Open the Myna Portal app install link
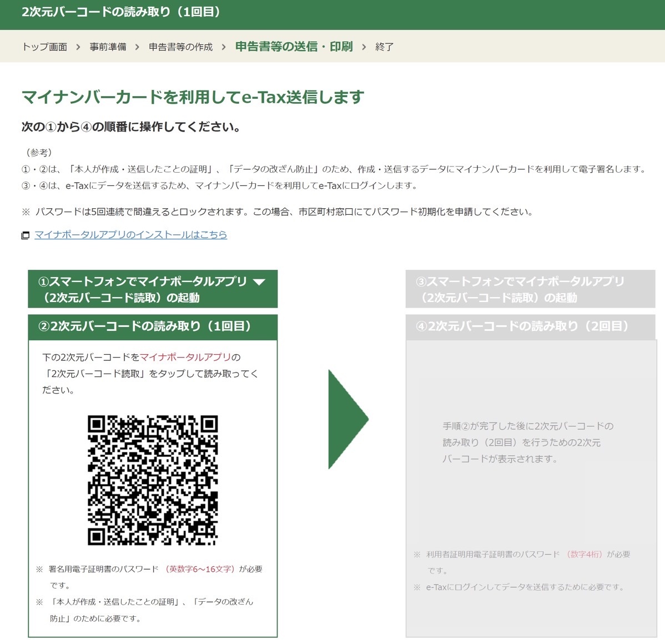The width and height of the screenshot is (665, 644). click(x=130, y=235)
